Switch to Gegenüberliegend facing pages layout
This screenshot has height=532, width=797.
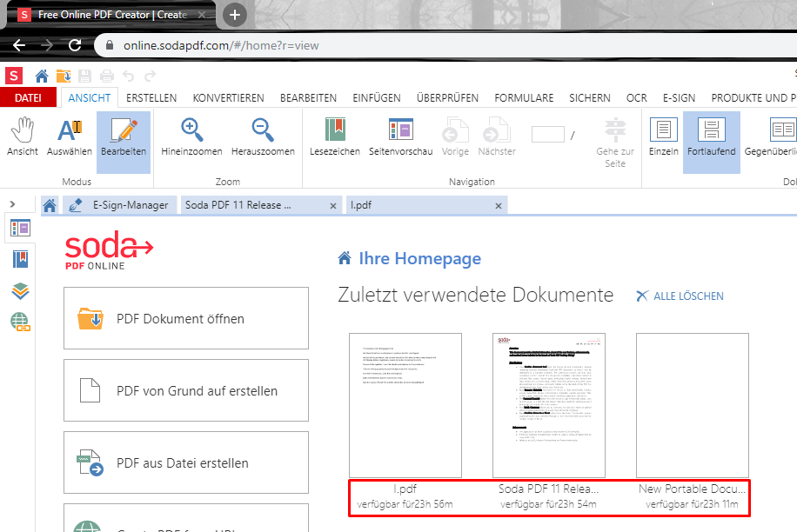[x=770, y=137]
